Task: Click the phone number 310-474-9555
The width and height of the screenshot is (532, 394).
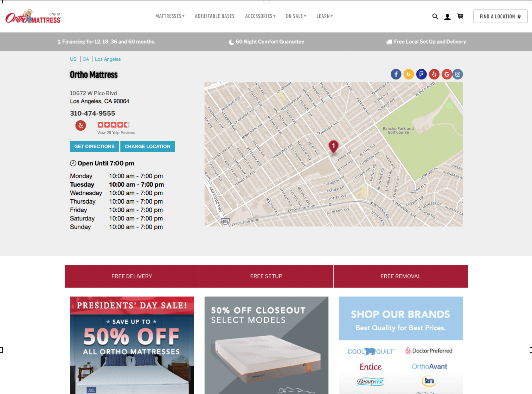Action: [x=93, y=113]
